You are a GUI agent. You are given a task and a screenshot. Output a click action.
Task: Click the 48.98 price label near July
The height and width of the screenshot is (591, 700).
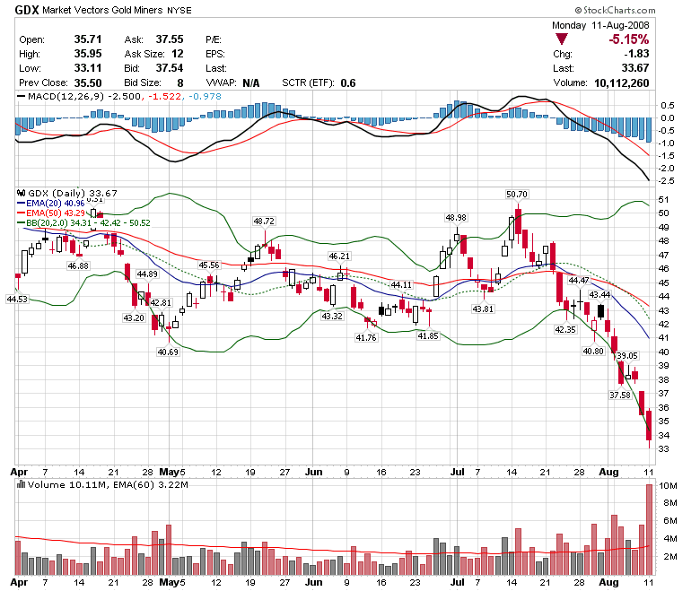coord(456,218)
